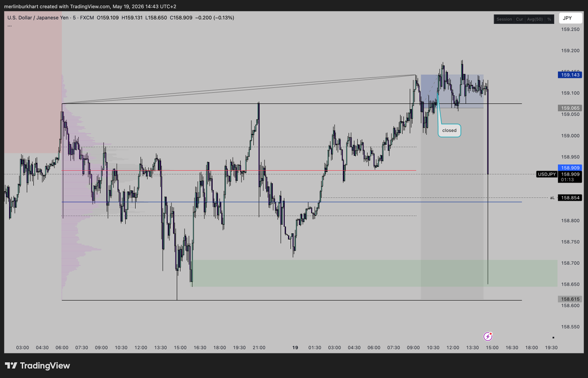Select the Session column header

pyautogui.click(x=504, y=19)
